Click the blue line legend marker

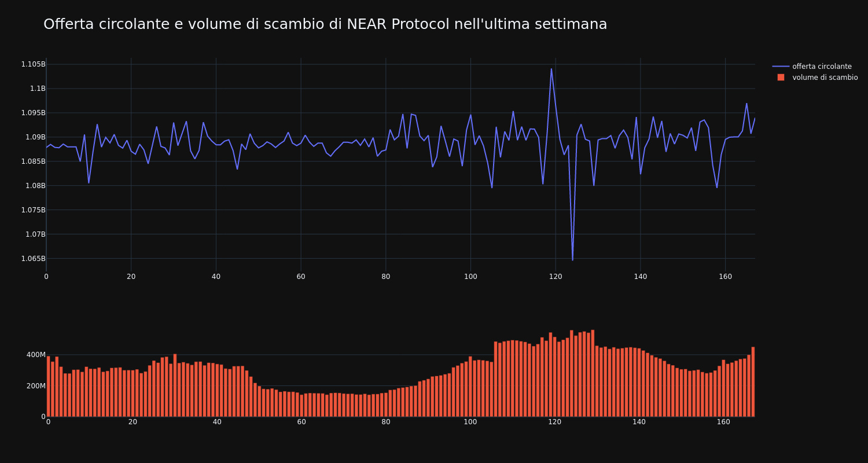tap(781, 67)
